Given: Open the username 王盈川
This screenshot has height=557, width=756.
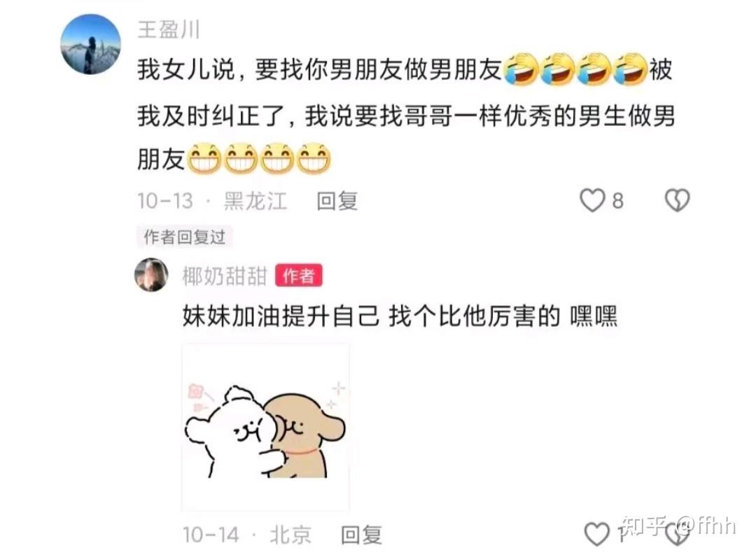Looking at the screenshot, I should (x=168, y=30).
